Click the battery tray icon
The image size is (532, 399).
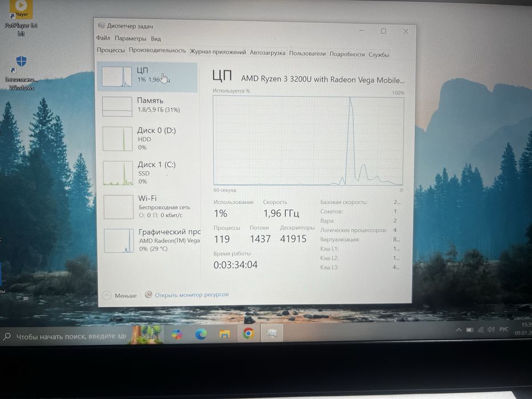470,329
